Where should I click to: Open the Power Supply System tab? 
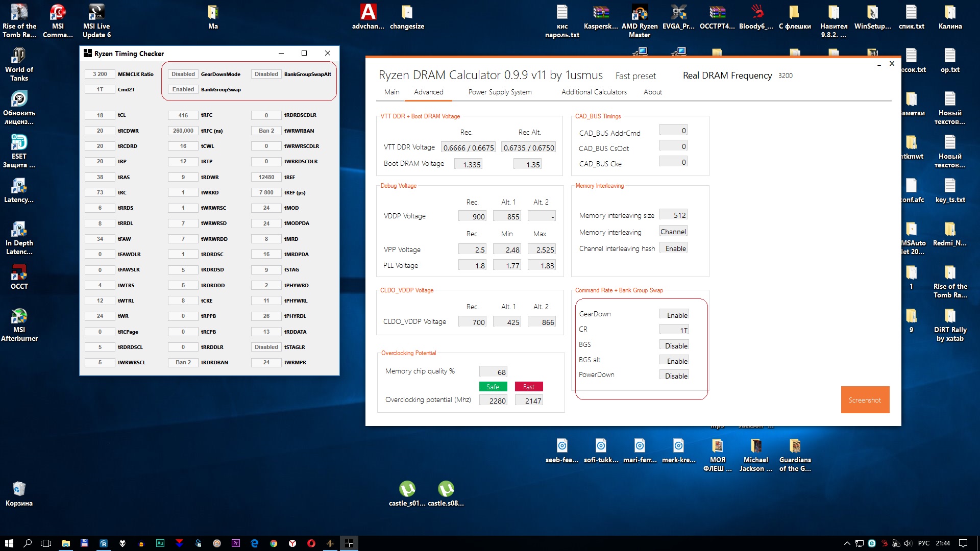click(x=500, y=92)
